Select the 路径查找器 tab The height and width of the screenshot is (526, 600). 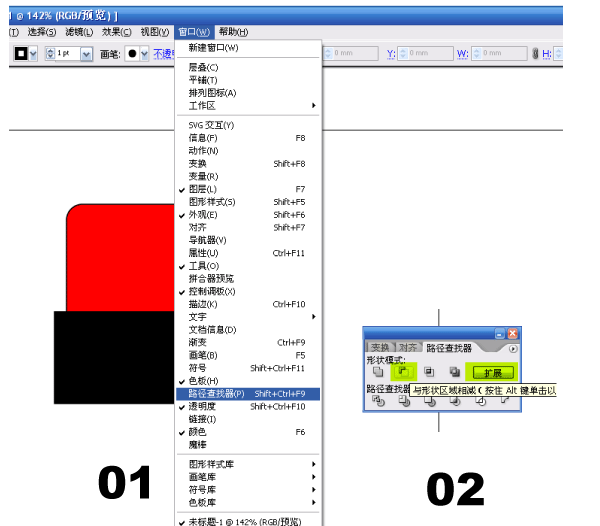[449, 348]
